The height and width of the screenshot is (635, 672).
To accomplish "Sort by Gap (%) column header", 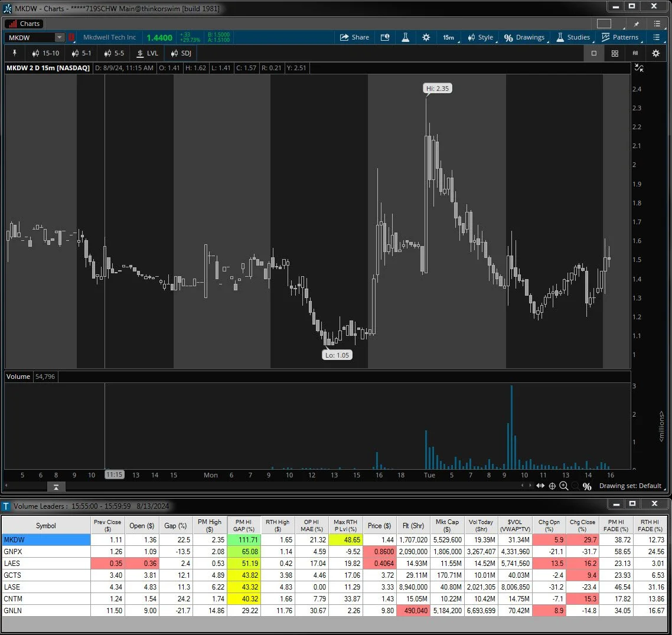I will 176,525.
